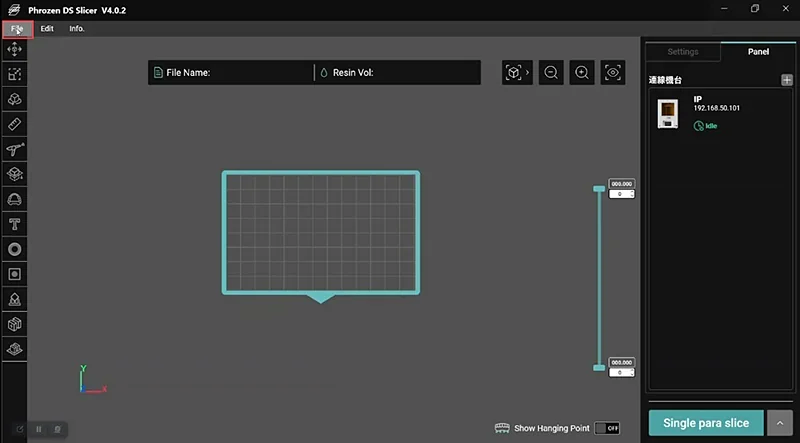The height and width of the screenshot is (443, 800).
Task: Add a connected machine with plus button
Action: pyautogui.click(x=787, y=80)
